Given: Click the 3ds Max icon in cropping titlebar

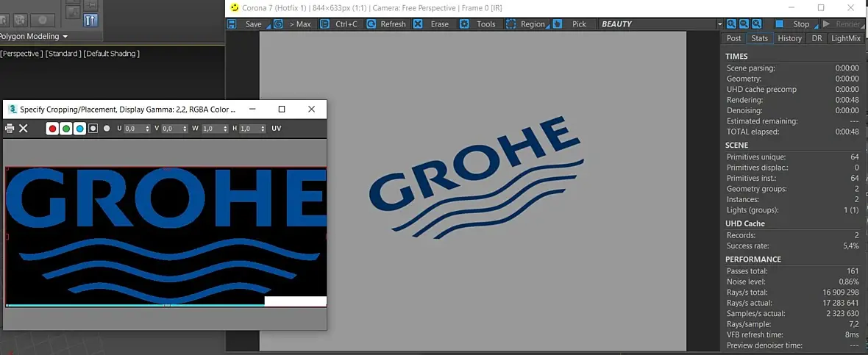Looking at the screenshot, I should 13,109.
